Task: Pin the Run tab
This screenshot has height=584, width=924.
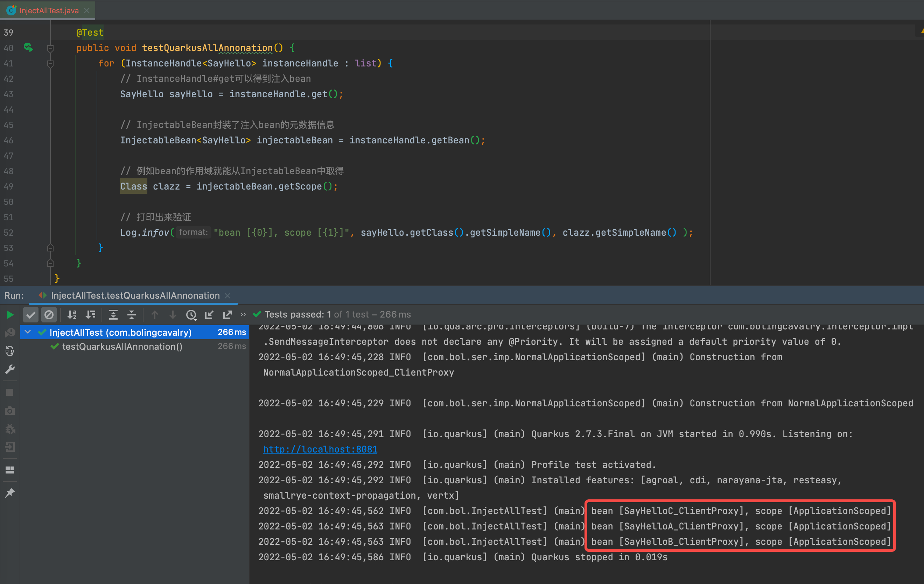Action: tap(10, 493)
